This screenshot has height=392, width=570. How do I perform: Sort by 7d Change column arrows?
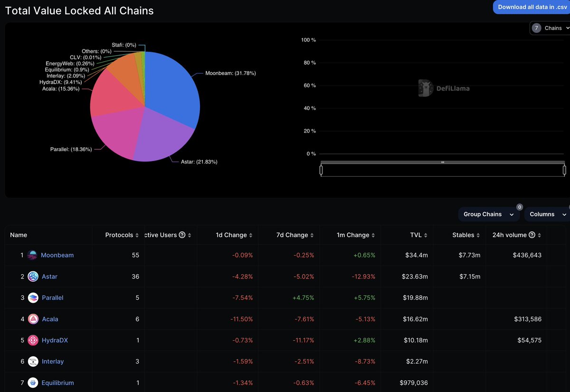coord(312,235)
